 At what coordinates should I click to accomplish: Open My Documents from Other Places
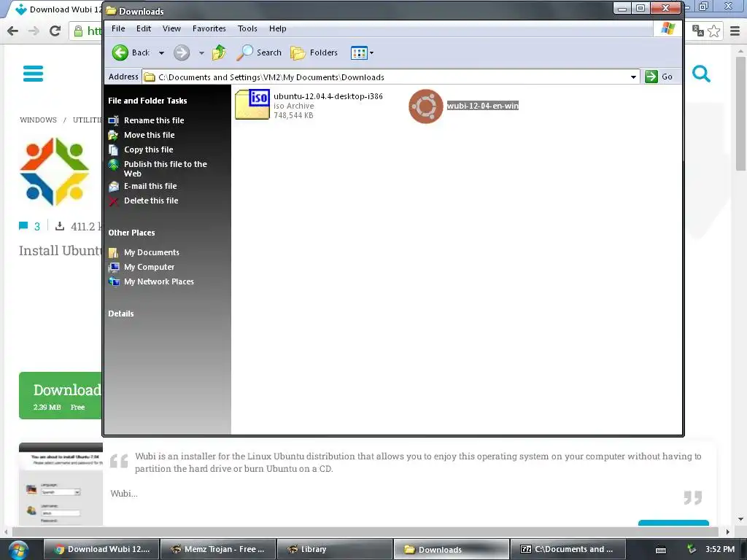tap(152, 252)
